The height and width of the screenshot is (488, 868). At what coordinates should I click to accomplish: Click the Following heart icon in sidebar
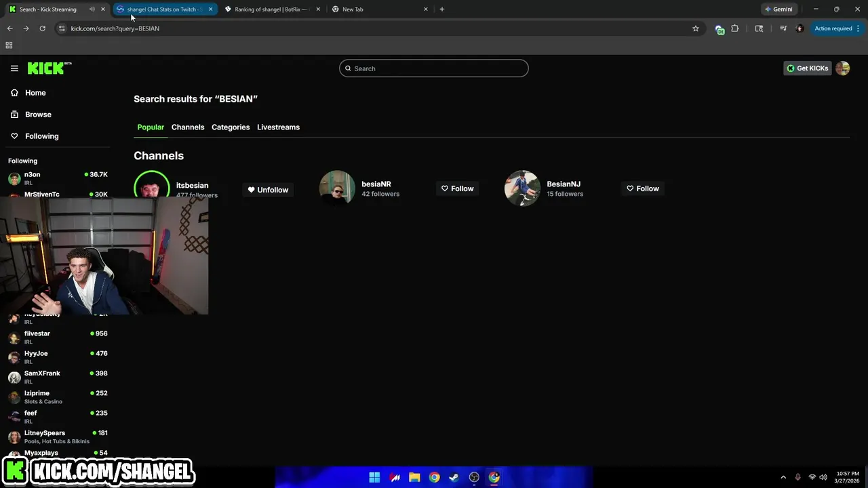click(x=14, y=136)
